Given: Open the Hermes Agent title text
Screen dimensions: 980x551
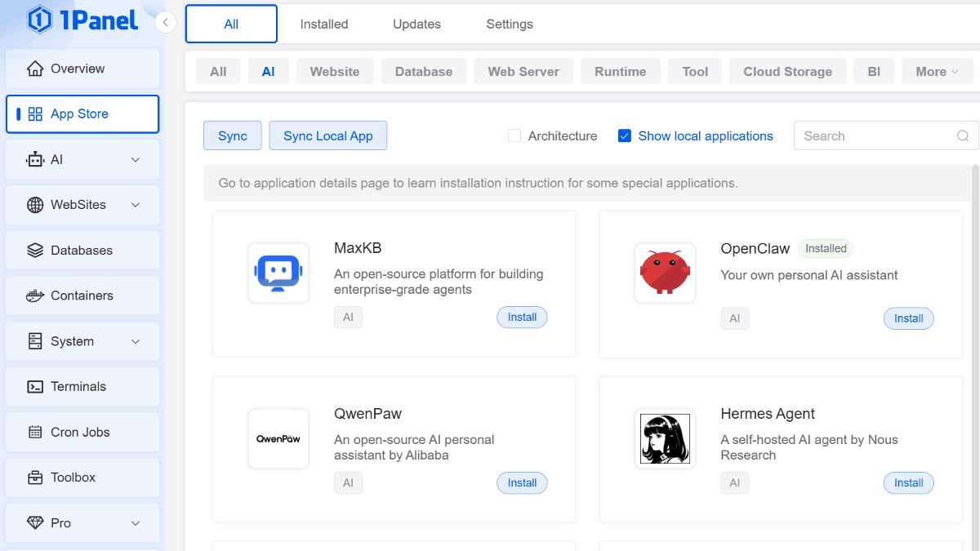Looking at the screenshot, I should [768, 414].
